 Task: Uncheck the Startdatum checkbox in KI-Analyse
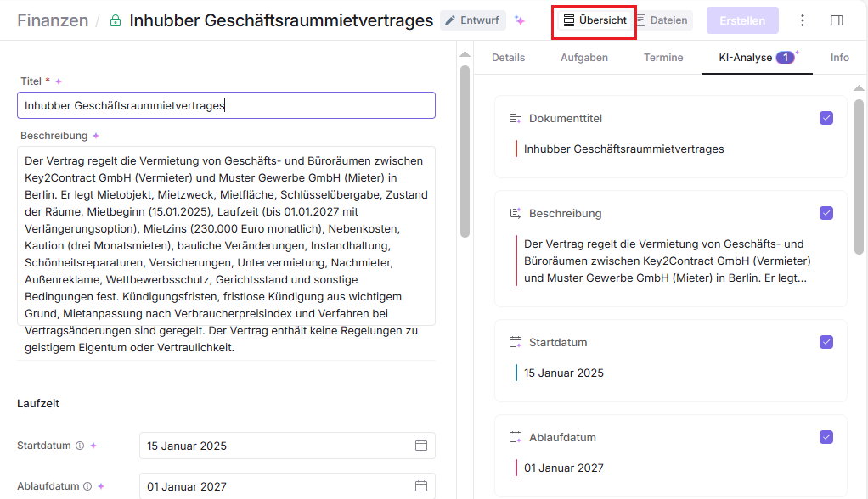pos(826,342)
